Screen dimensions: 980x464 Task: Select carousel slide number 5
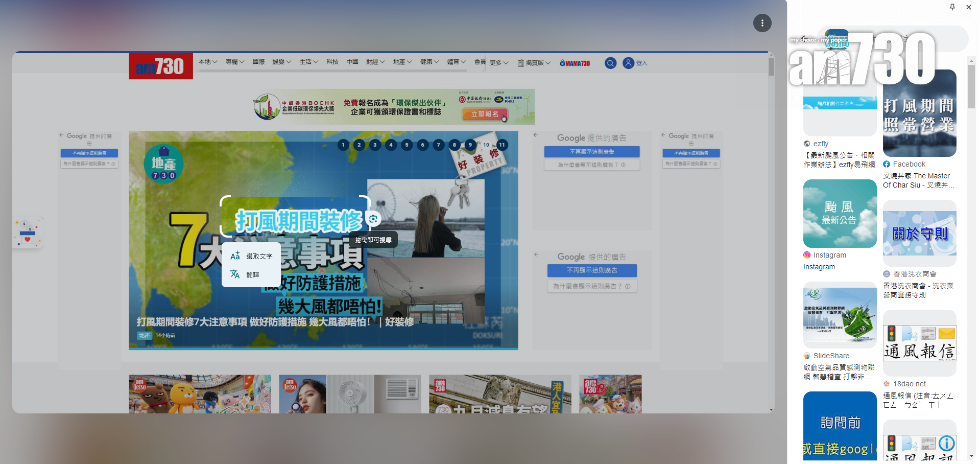pyautogui.click(x=407, y=145)
